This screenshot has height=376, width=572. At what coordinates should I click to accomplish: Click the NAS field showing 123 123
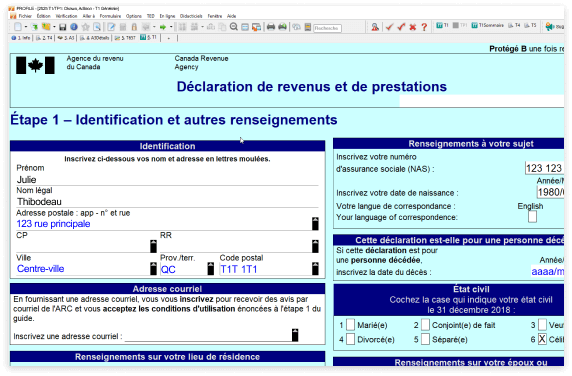tap(544, 168)
